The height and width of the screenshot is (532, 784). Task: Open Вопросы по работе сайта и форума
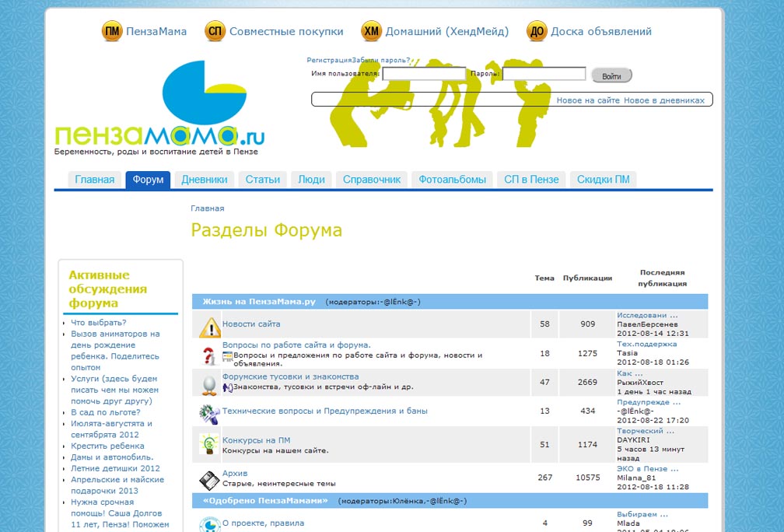[296, 345]
